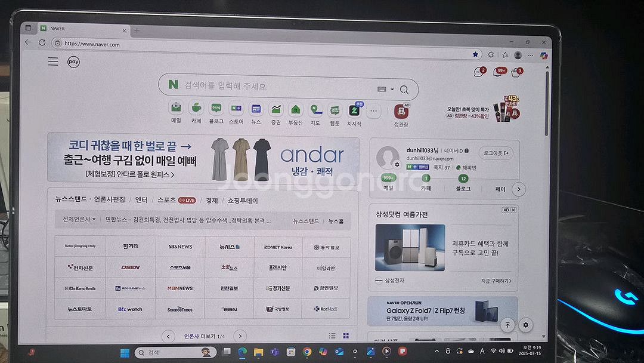Close the 삼성닷컴 ad with X
Viewport: 644px width, 363px height.
[513, 210]
